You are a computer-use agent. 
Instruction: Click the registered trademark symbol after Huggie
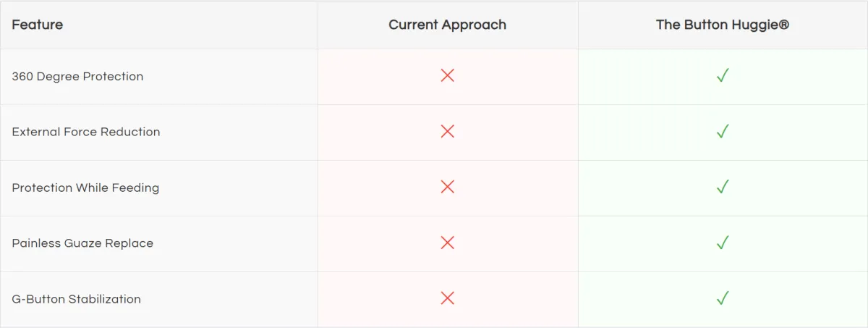(784, 25)
